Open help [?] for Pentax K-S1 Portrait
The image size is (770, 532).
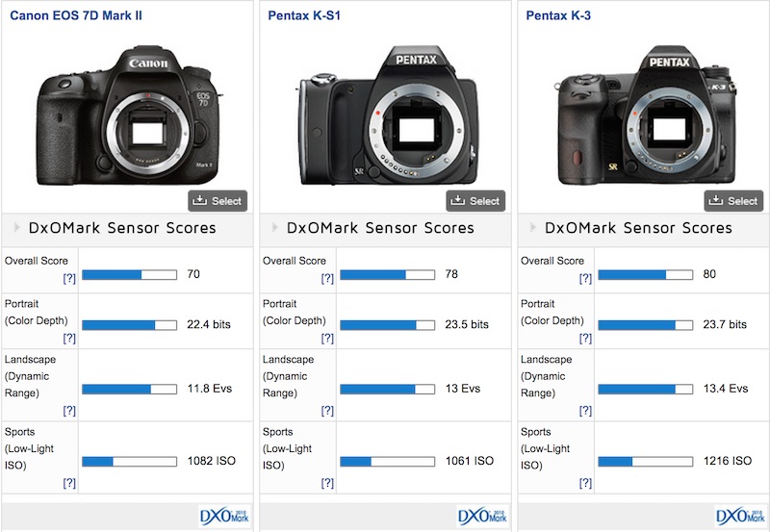coord(327,338)
